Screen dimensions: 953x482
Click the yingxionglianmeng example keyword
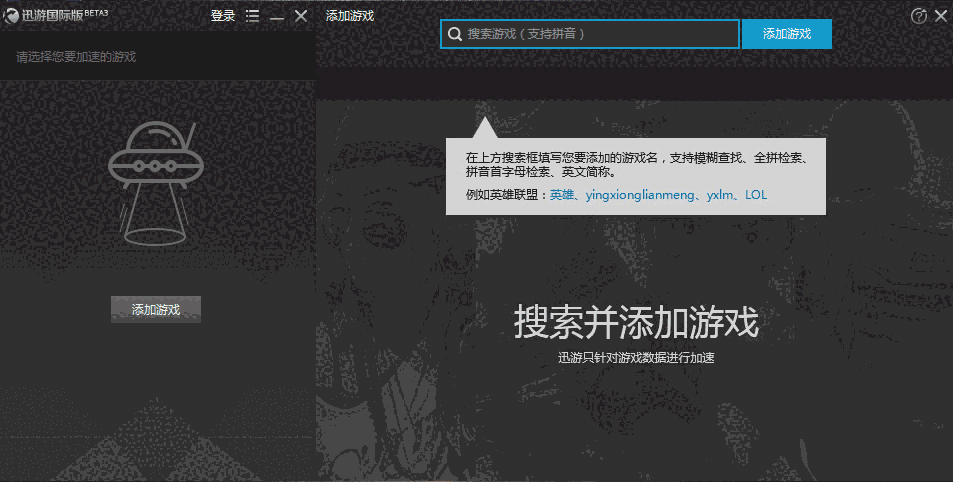click(640, 195)
